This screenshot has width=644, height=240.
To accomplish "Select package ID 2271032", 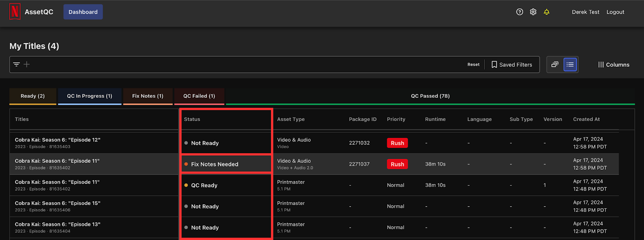I will (x=359, y=143).
